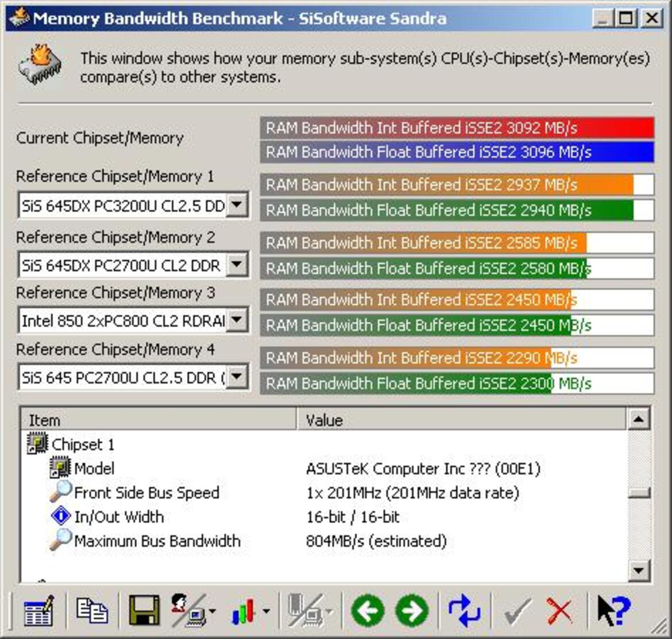The width and height of the screenshot is (672, 639).
Task: Open the arrow beside the greyed-out device icon
Action: (x=329, y=611)
